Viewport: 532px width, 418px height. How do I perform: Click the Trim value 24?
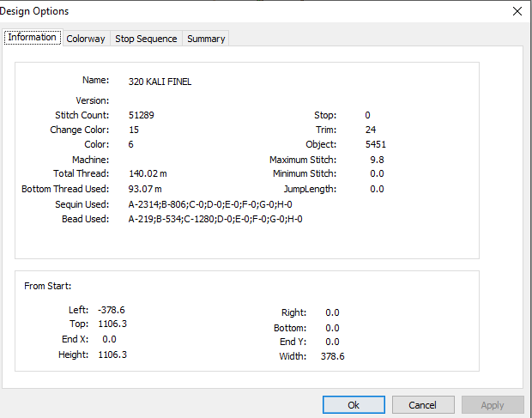[371, 130]
